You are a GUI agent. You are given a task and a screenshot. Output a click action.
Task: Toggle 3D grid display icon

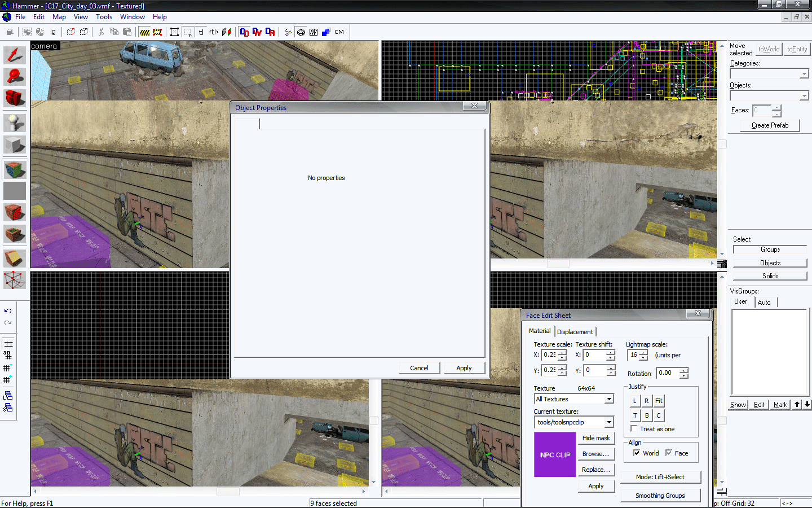tap(8, 355)
